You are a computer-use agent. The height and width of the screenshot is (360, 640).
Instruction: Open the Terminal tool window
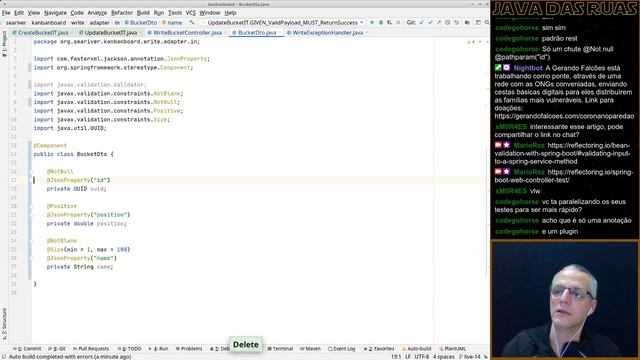(280, 349)
